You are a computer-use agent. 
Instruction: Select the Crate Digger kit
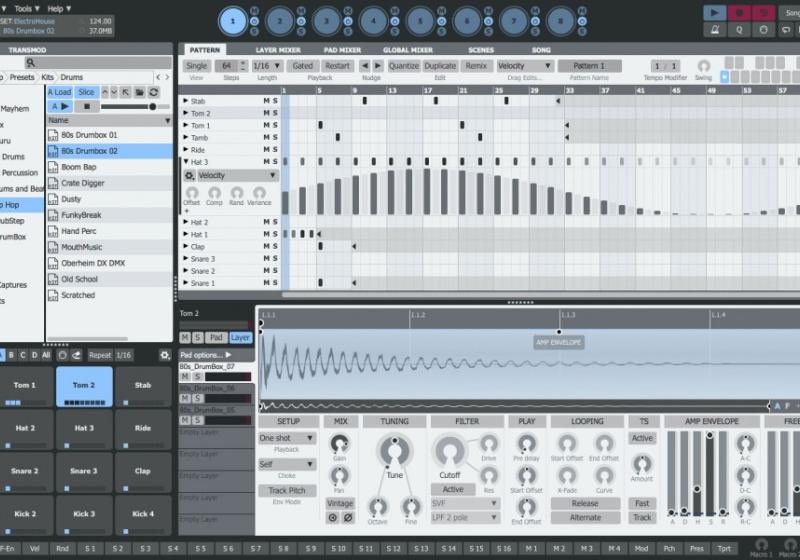click(x=83, y=183)
